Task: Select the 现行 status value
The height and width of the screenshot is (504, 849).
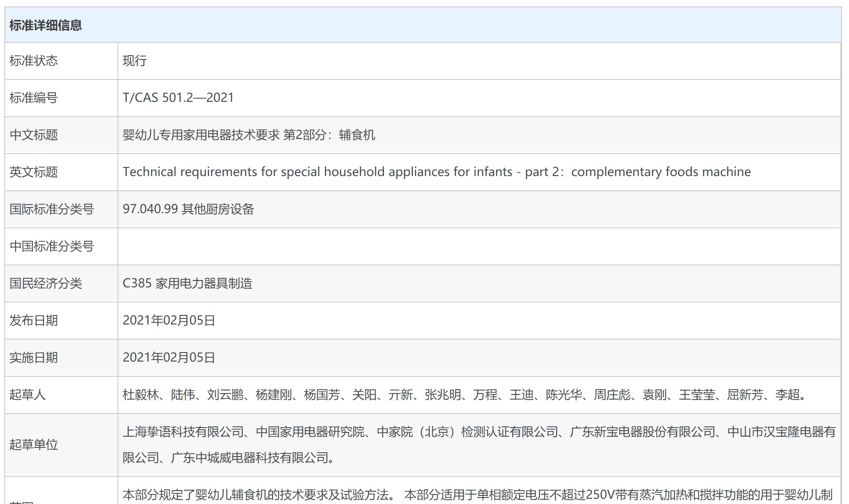Action: click(x=135, y=61)
